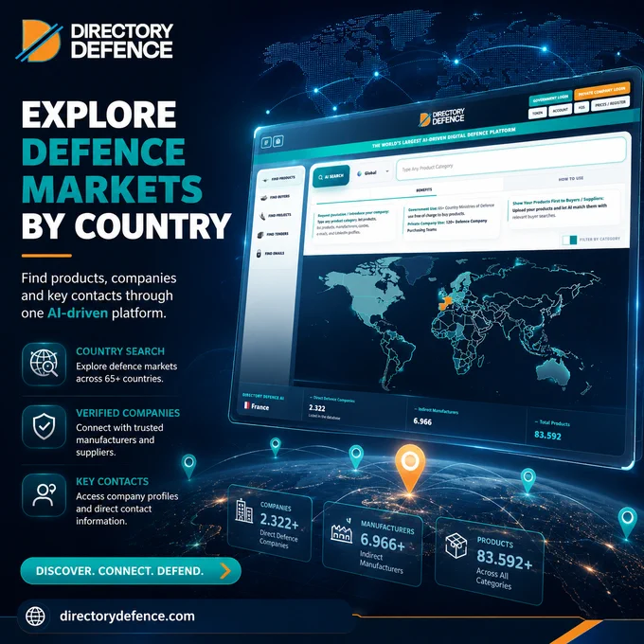Click the Key Contacts heading
The width and height of the screenshot is (644, 644).
click(x=112, y=481)
